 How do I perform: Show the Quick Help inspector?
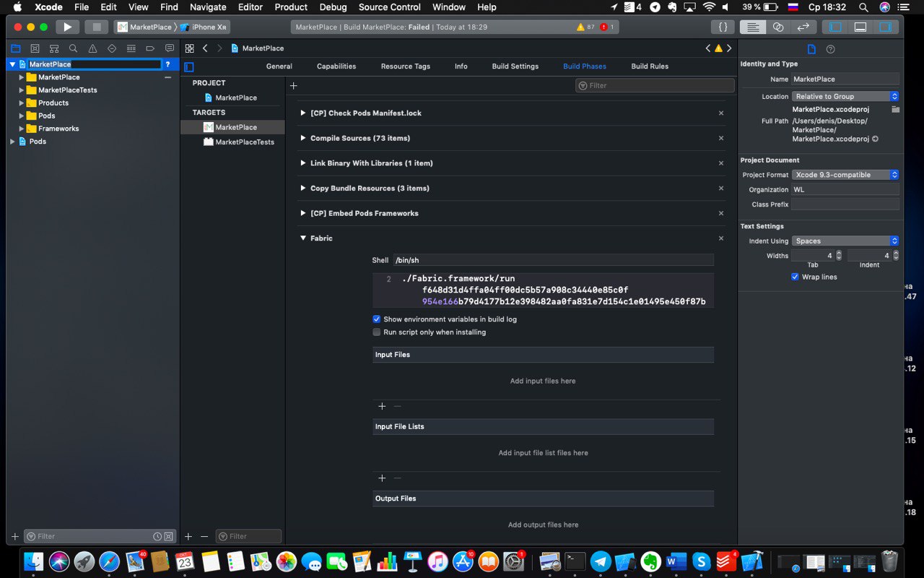pos(830,49)
